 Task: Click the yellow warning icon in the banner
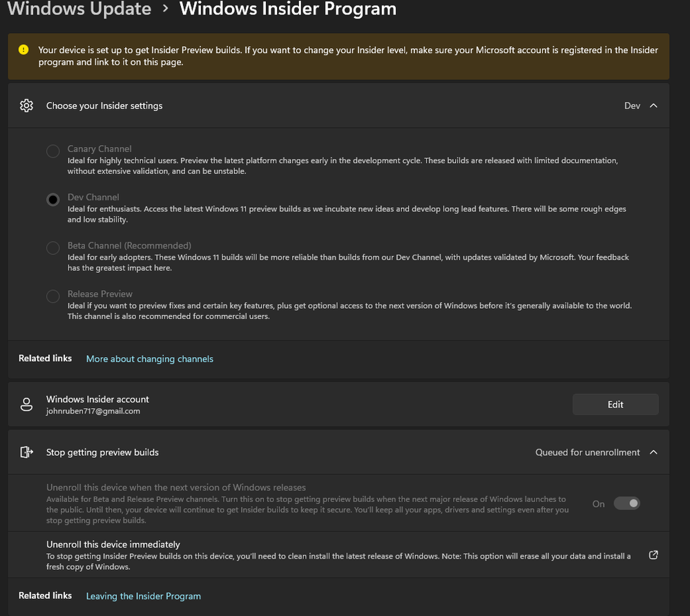23,50
